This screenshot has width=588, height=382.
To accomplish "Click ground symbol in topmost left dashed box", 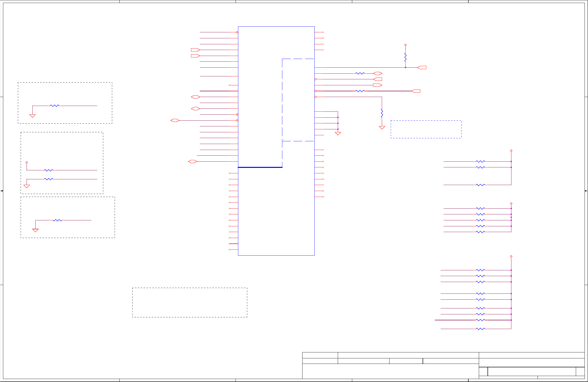I will click(x=33, y=116).
